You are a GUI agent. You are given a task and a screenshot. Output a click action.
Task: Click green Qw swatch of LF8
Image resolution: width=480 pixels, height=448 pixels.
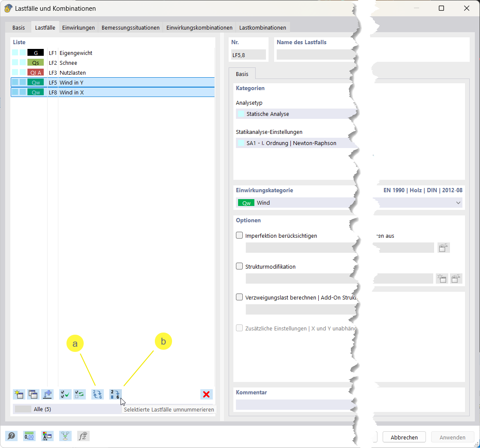(36, 92)
